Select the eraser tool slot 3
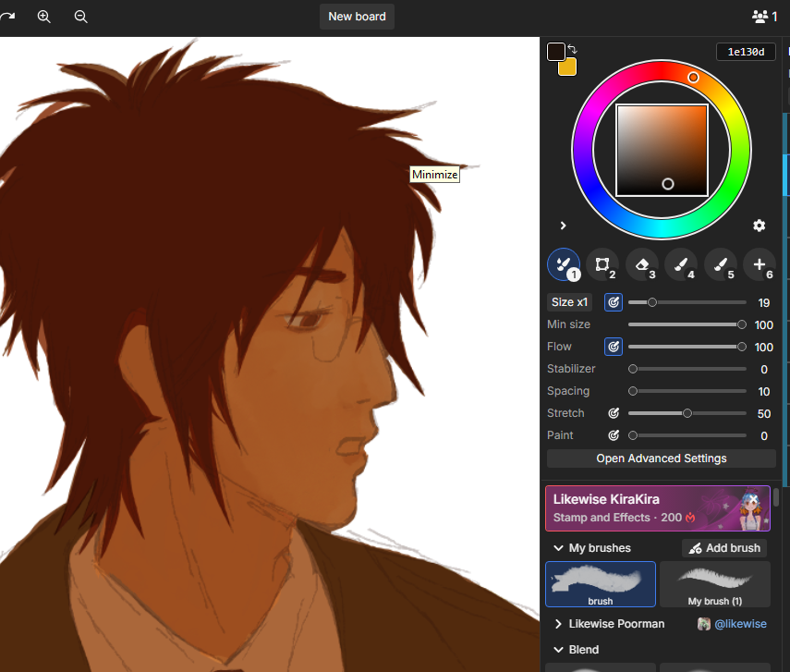Viewport: 790px width, 672px height. coord(642,264)
